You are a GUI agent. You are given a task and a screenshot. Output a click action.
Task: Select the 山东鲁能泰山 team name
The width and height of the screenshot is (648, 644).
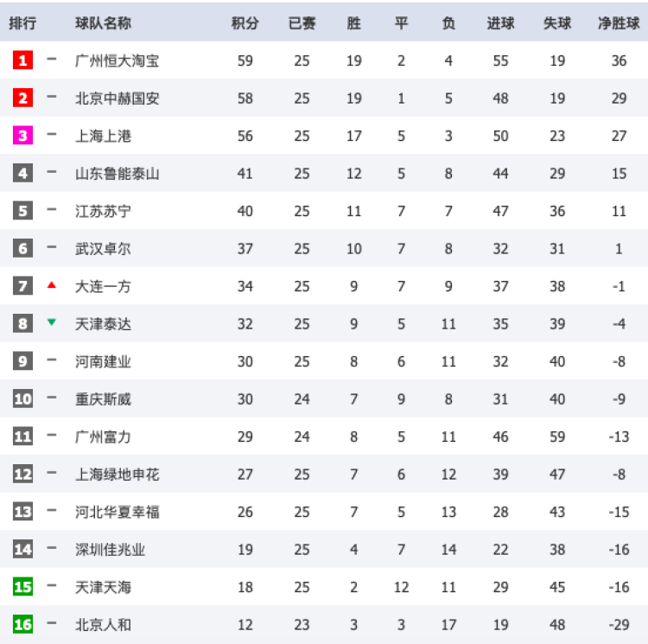[x=117, y=174]
